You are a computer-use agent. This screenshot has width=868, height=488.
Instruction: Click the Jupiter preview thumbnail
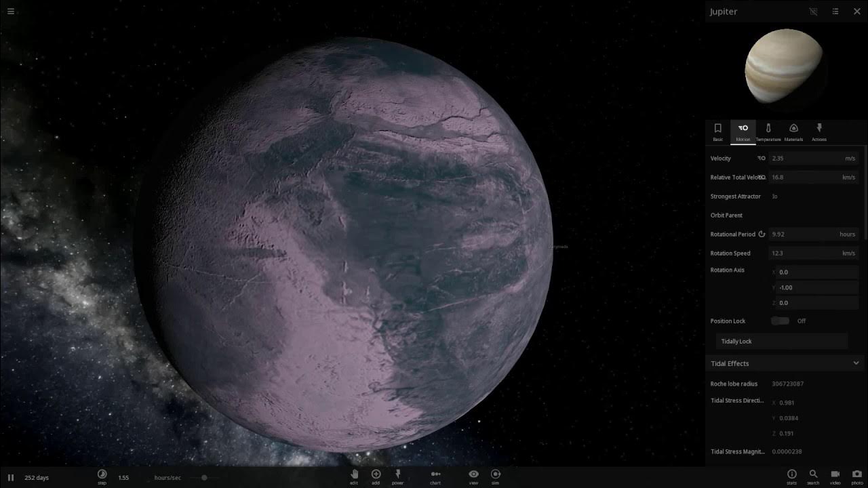(x=783, y=66)
